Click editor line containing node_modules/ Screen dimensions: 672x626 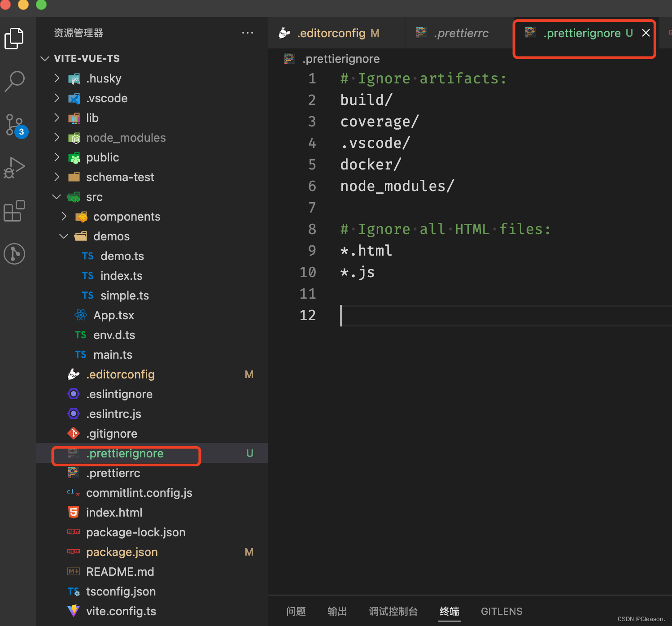397,186
